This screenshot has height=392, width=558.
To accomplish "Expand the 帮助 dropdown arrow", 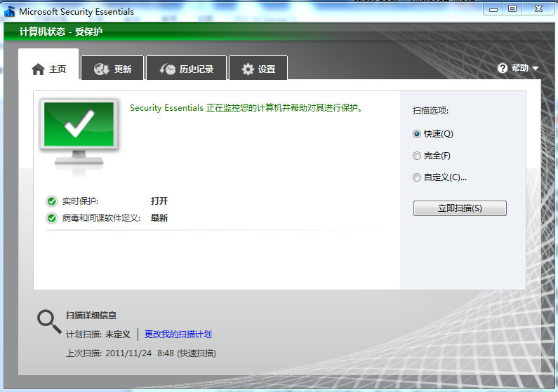I will click(x=536, y=68).
